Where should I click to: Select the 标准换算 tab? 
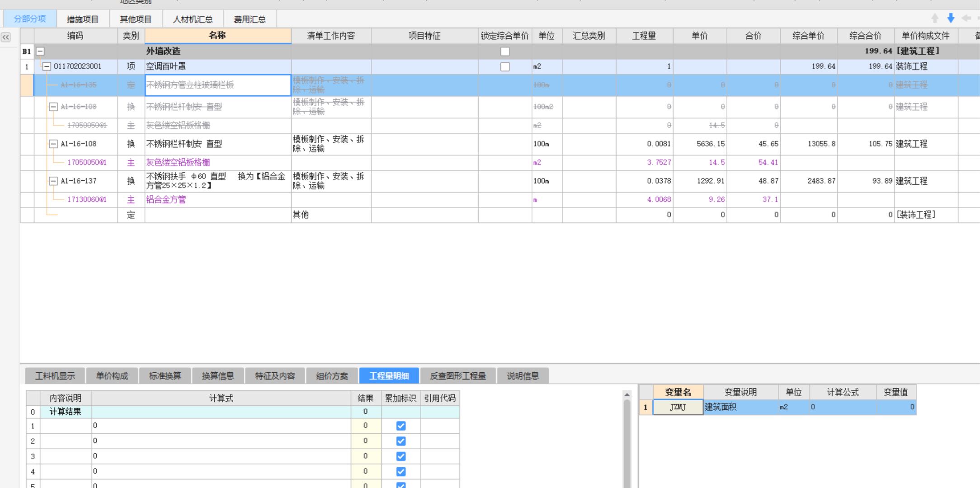click(165, 376)
